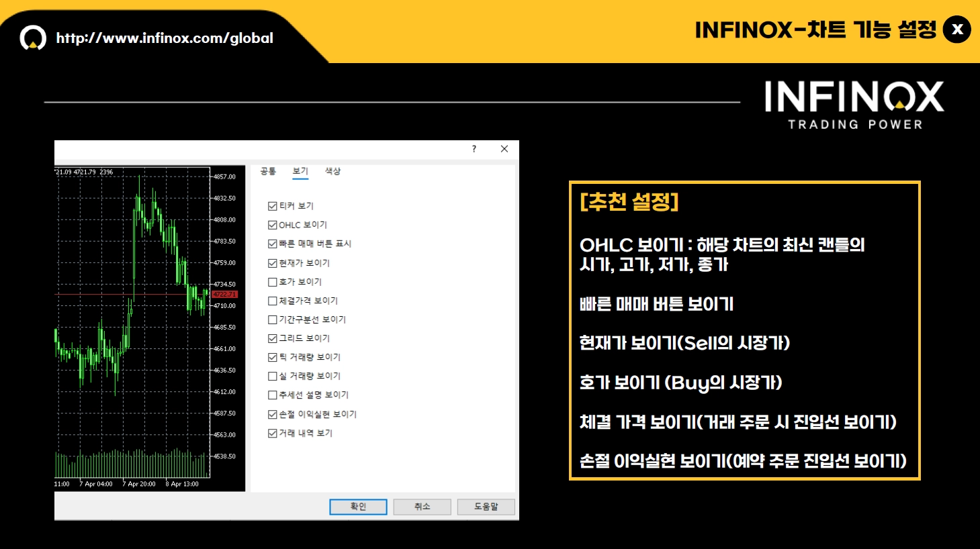
Task: Click the 7 Apr 20:00 time label
Action: coord(139,484)
